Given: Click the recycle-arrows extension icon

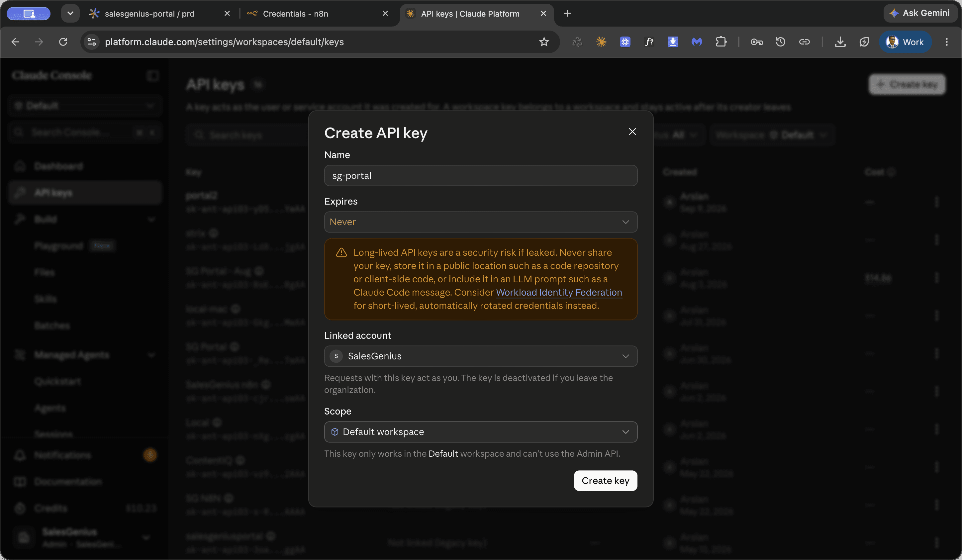Looking at the screenshot, I should click(577, 42).
